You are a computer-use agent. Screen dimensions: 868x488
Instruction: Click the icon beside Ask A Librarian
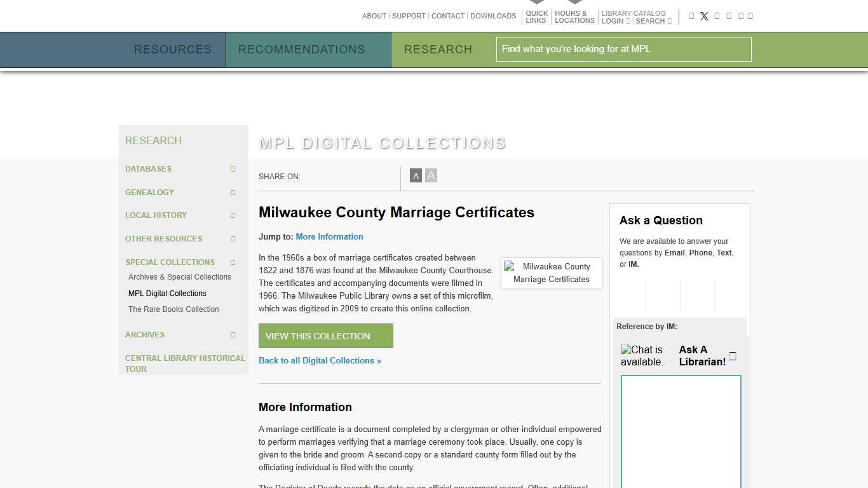733,356
